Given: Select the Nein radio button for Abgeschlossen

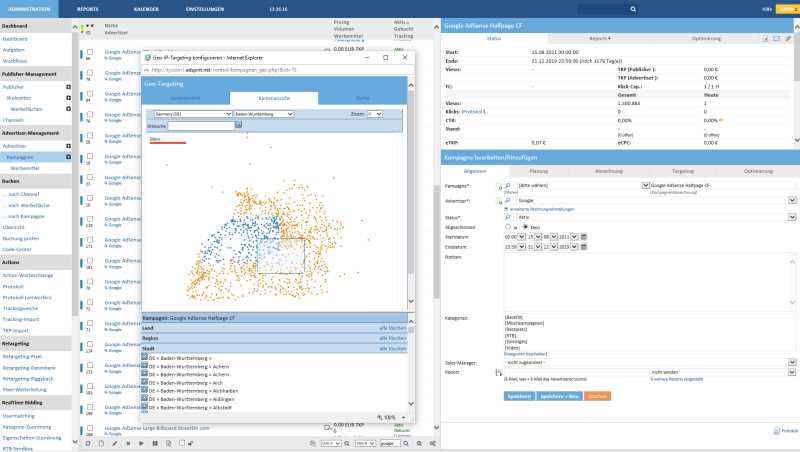Looking at the screenshot, I should coord(525,227).
